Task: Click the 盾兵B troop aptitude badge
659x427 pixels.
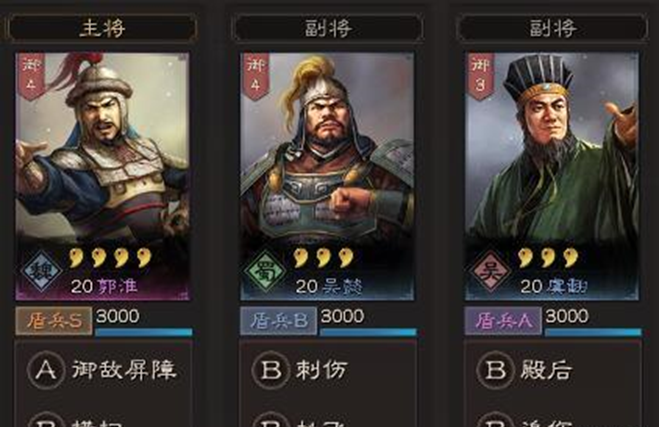Action: [278, 321]
